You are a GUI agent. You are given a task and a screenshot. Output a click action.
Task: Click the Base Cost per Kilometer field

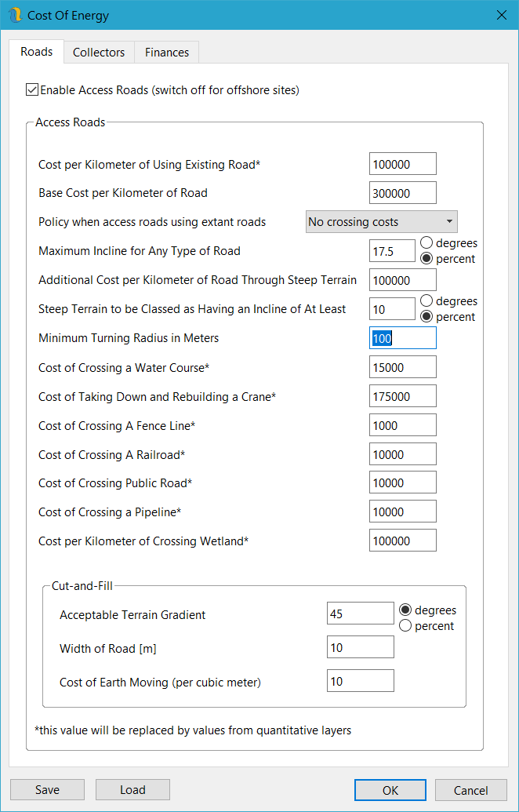pos(402,193)
